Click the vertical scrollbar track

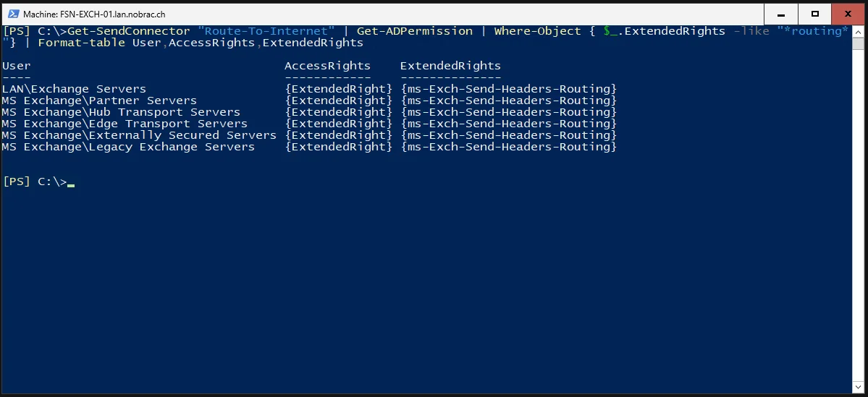click(857, 215)
